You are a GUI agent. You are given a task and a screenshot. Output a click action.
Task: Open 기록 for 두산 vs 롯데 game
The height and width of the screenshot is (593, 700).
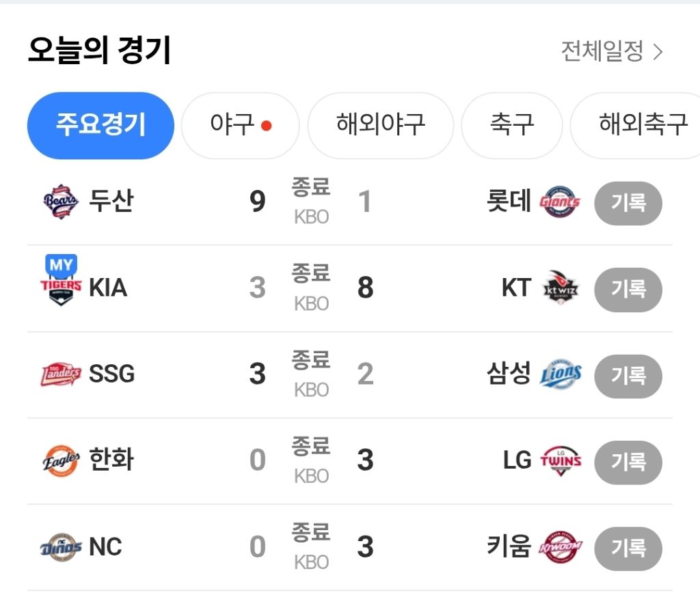click(628, 203)
